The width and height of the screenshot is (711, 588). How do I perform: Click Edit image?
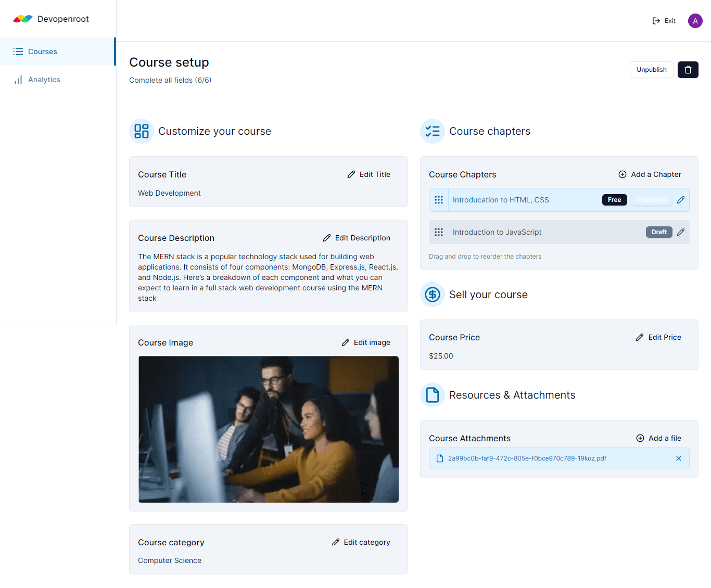tap(366, 342)
